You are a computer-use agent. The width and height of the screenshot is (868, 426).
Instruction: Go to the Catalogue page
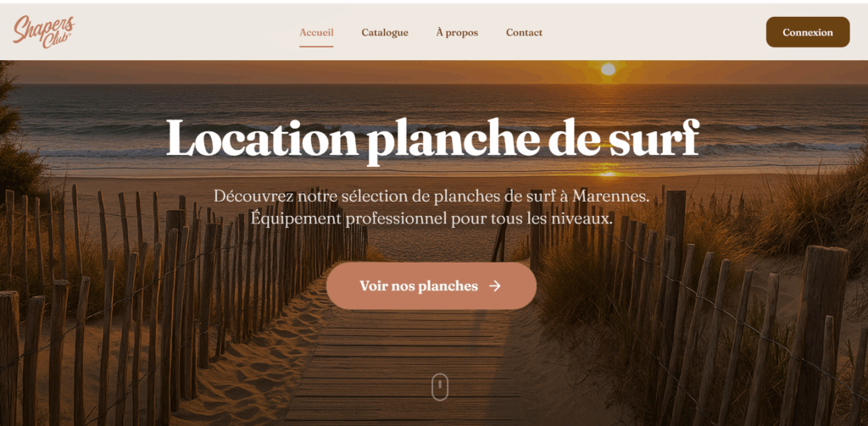coord(385,33)
